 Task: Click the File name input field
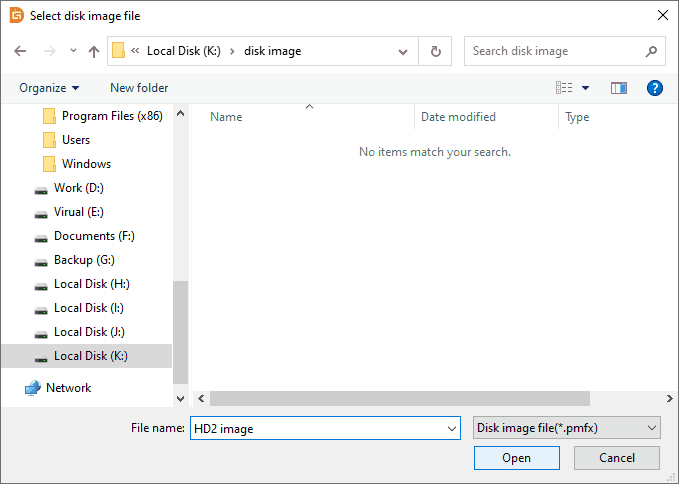point(318,428)
